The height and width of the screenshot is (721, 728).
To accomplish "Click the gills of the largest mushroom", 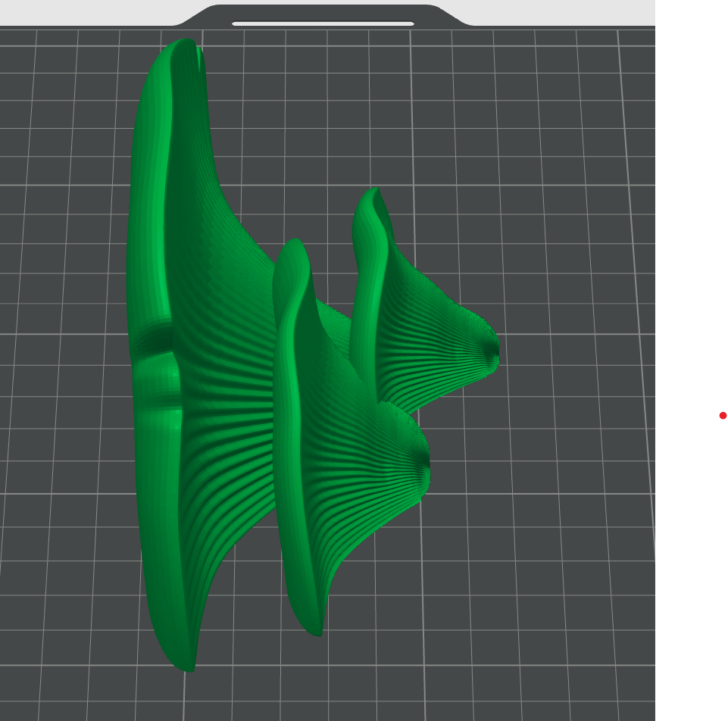I will 223,418.
